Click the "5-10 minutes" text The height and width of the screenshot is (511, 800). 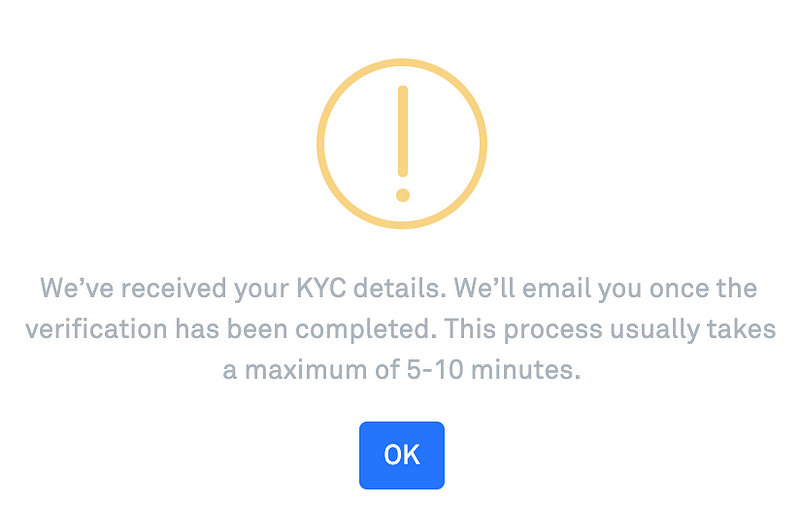coord(493,370)
